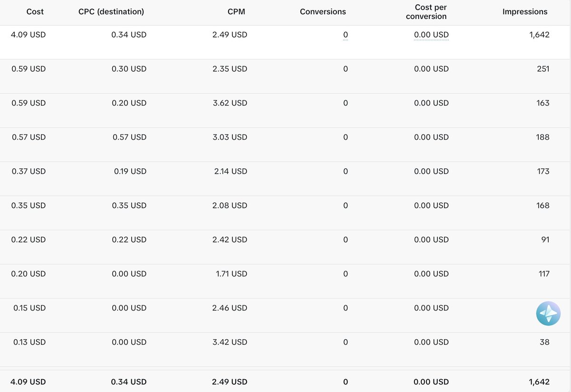The height and width of the screenshot is (392, 571).
Task: Click the 38 impressions value
Action: click(545, 342)
